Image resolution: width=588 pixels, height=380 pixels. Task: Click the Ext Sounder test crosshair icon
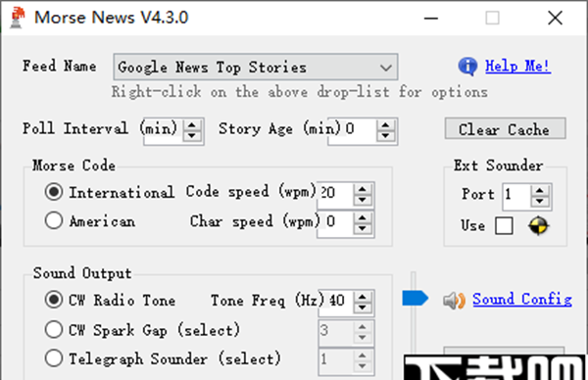pos(538,226)
